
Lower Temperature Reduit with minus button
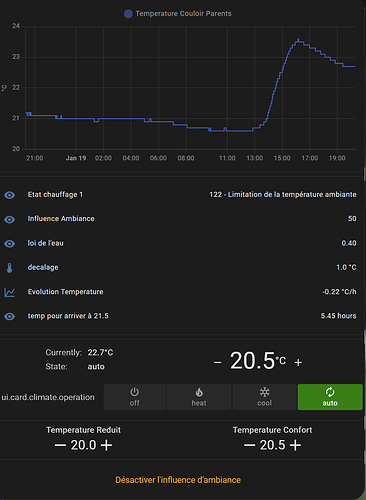pos(60,445)
